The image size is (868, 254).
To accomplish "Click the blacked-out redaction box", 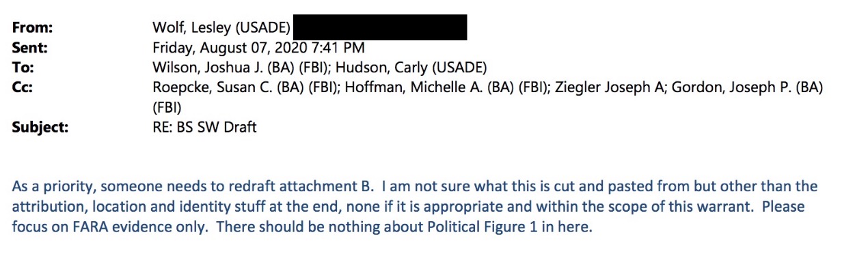I will [x=381, y=27].
